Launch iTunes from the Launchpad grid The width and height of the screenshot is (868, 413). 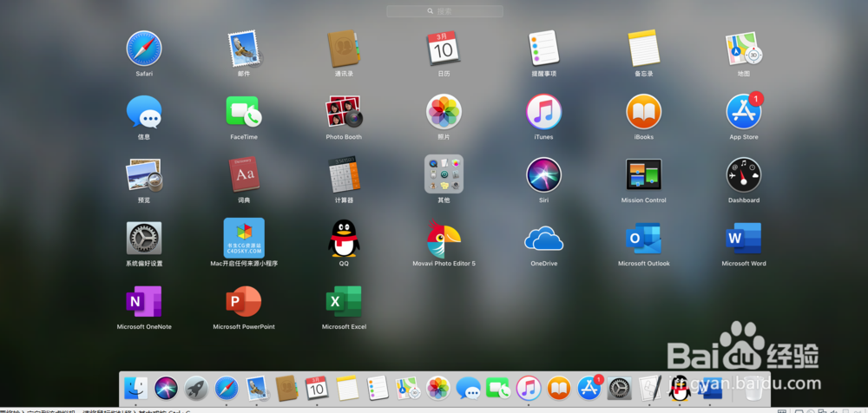pos(543,112)
